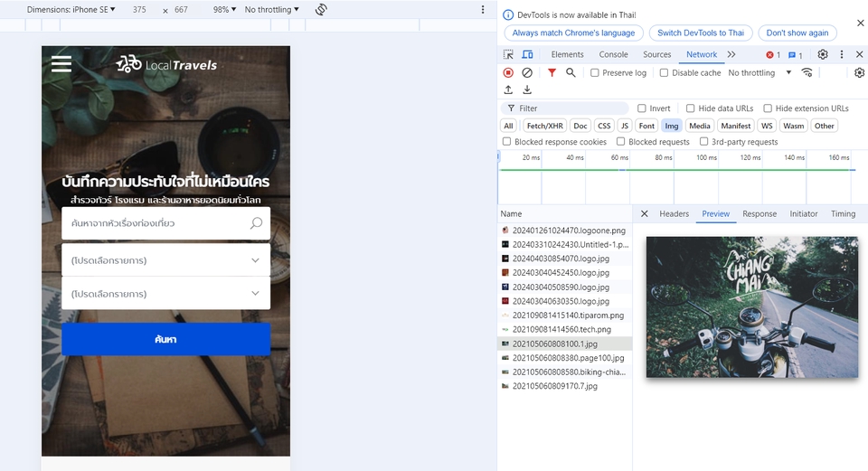
Task: Open the issues count indicator
Action: click(796, 55)
